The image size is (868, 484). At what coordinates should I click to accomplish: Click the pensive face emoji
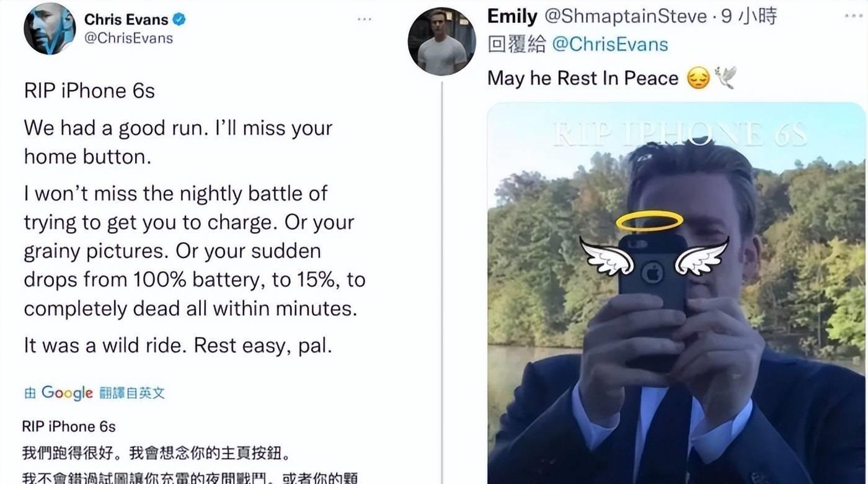point(698,79)
